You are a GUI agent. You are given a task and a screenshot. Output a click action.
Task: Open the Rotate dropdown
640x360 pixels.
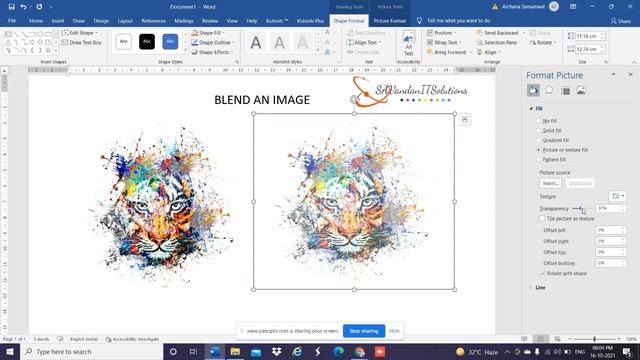point(543,42)
